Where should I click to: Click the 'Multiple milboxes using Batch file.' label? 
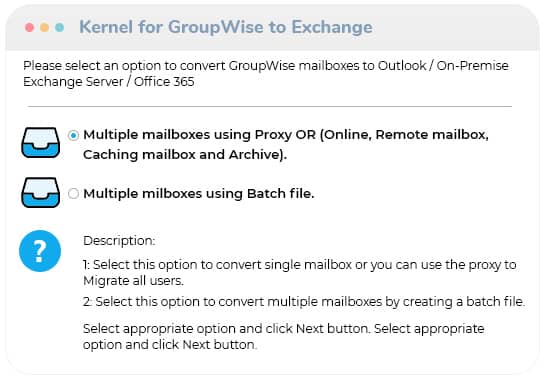coord(199,193)
